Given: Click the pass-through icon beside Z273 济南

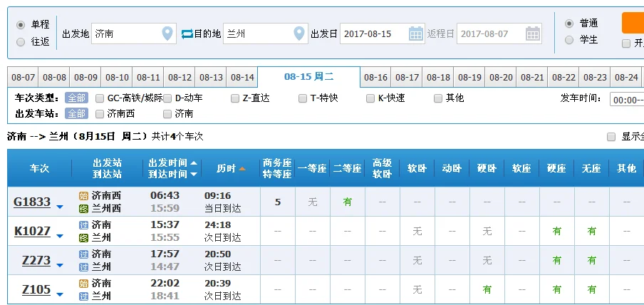Looking at the screenshot, I should [84, 254].
